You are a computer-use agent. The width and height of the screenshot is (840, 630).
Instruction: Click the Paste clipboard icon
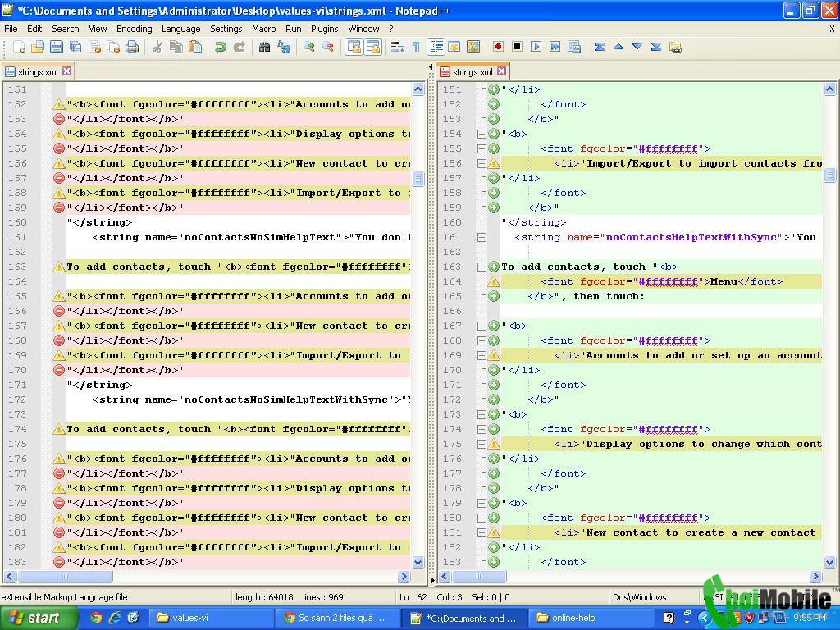195,48
